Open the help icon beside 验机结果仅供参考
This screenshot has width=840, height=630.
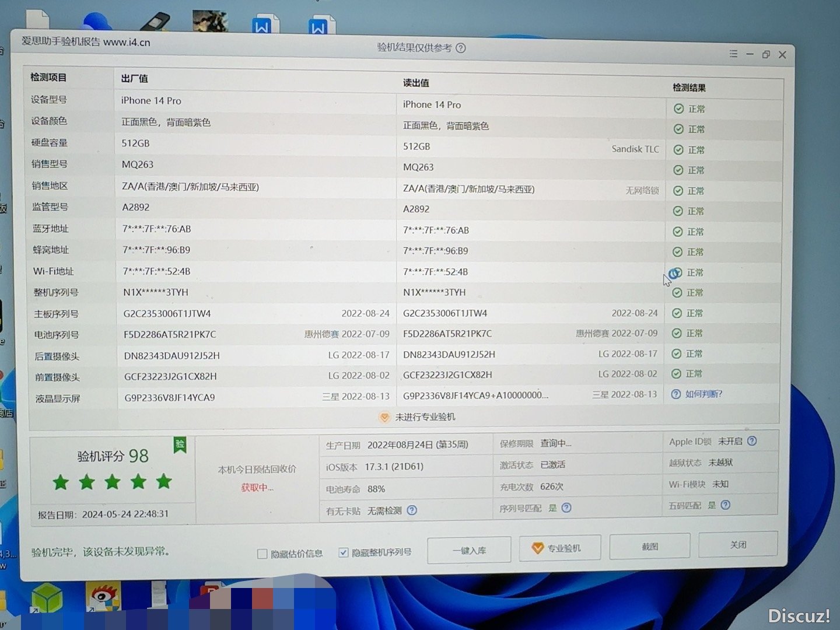pos(461,48)
